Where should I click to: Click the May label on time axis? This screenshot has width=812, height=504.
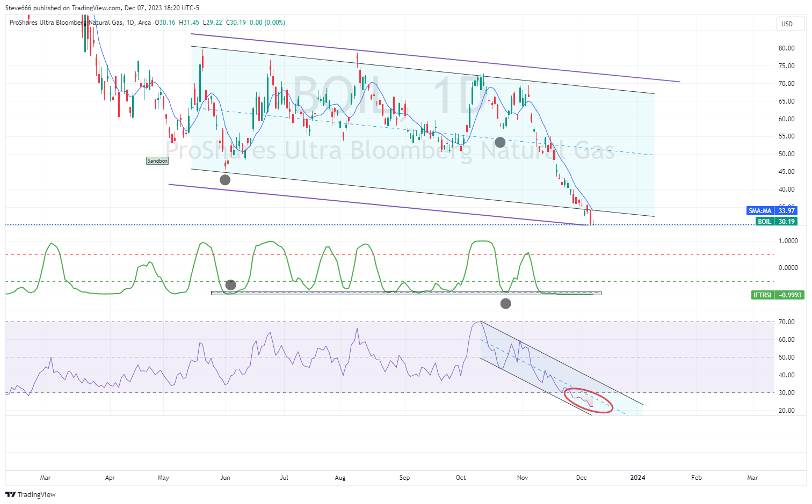tap(163, 478)
